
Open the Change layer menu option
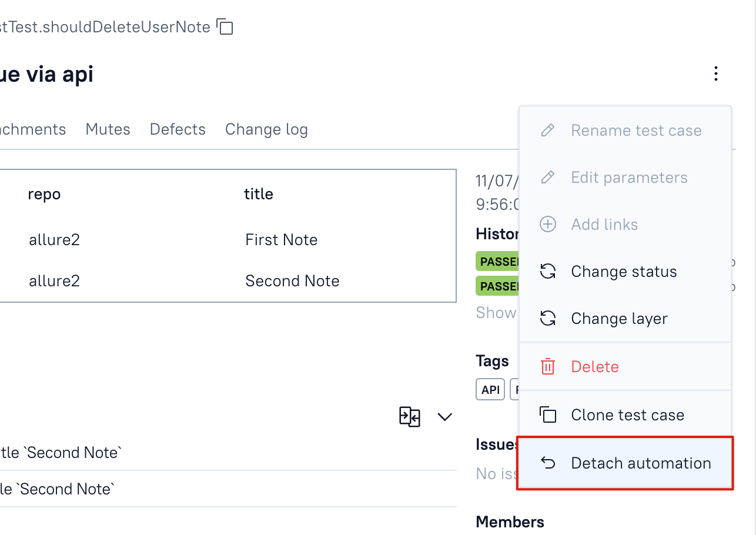pos(619,318)
